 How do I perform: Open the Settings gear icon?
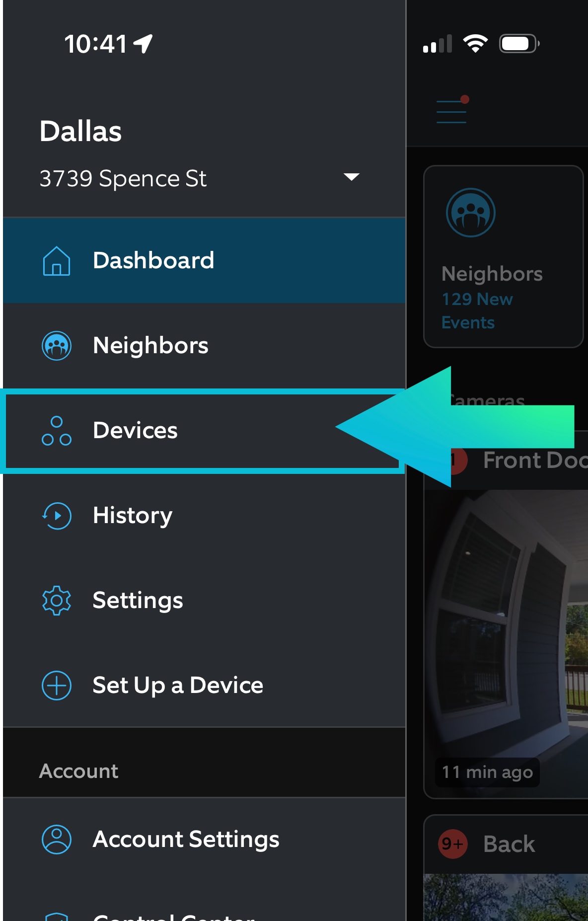click(57, 601)
